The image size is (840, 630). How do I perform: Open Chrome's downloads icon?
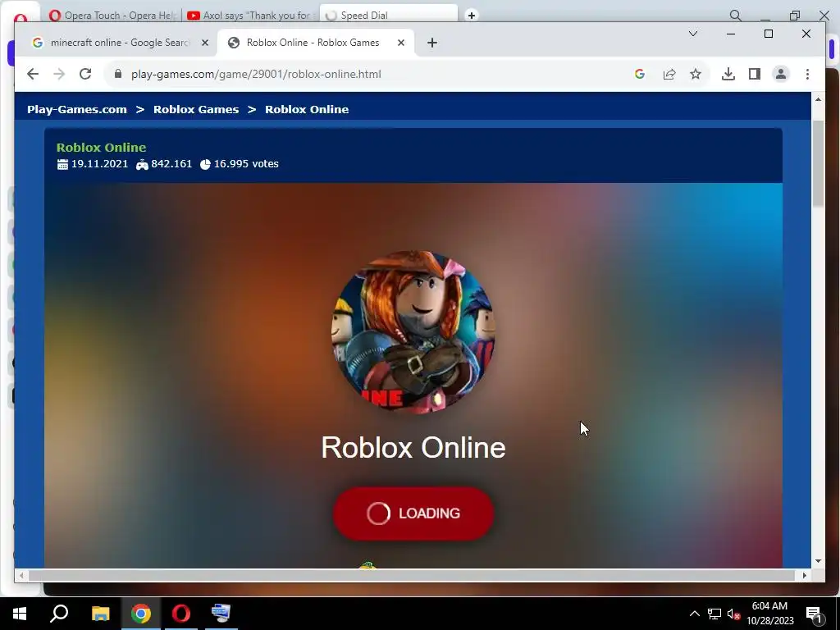(728, 74)
